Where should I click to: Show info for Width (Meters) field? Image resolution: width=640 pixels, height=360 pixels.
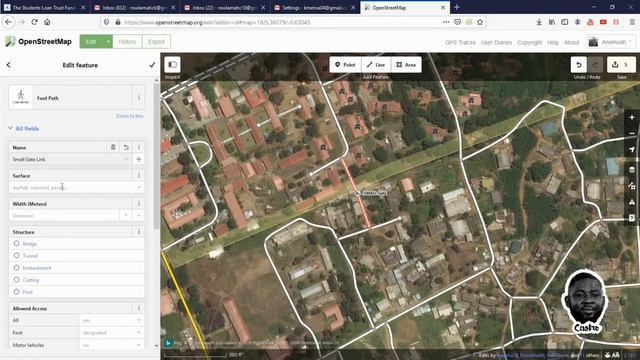coord(139,203)
